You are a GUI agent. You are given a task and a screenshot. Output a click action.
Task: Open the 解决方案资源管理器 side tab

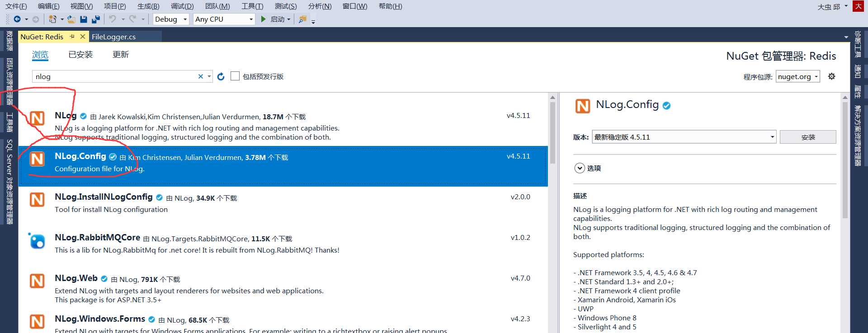point(858,136)
